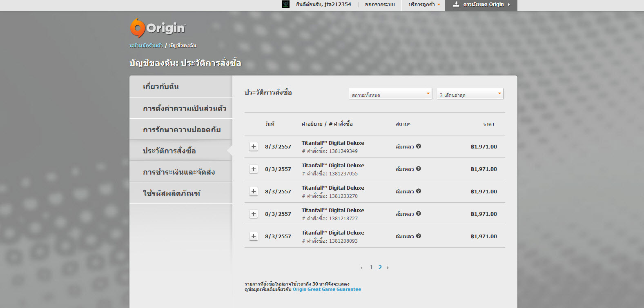Click the ราคา column header
This screenshot has width=644, height=308.
coord(488,124)
